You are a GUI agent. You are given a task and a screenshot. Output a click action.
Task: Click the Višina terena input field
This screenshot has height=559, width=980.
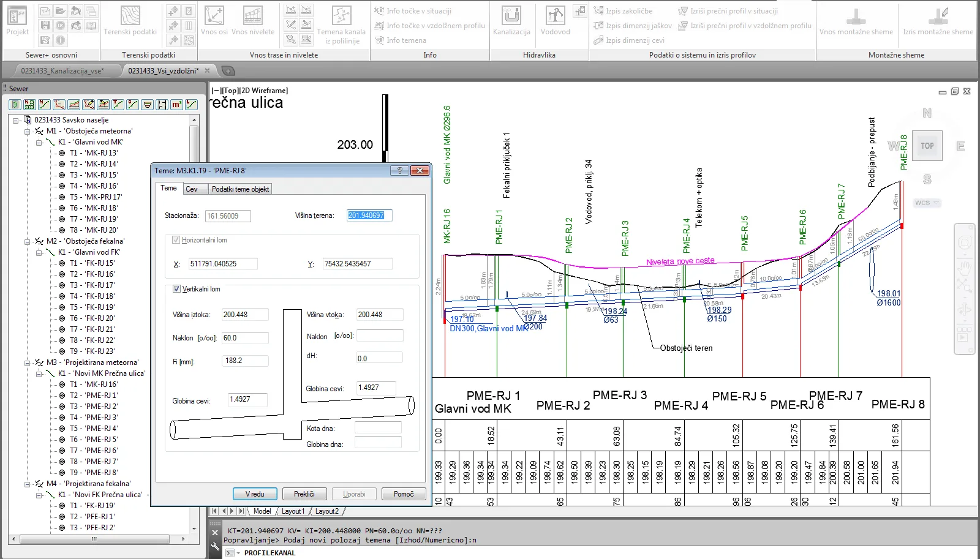pos(369,216)
